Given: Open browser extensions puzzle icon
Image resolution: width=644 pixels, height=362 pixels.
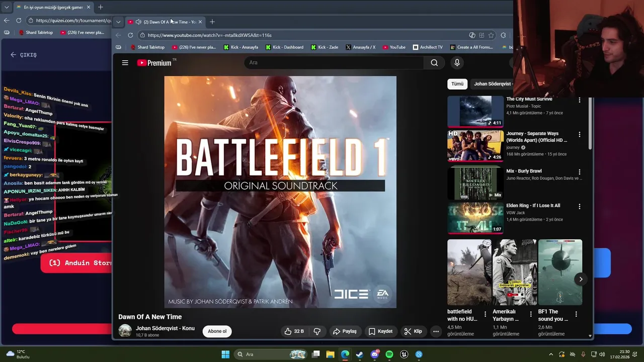Looking at the screenshot, I should pyautogui.click(x=503, y=35).
